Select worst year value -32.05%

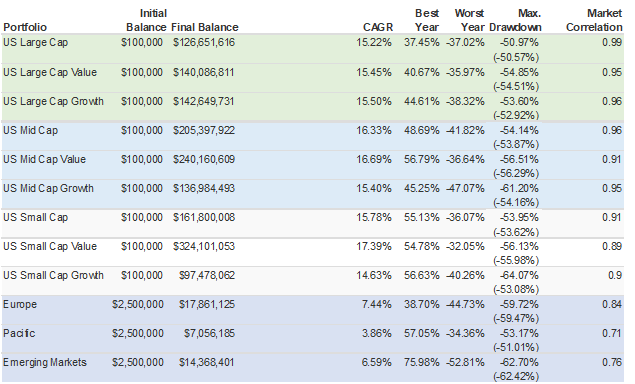click(465, 246)
